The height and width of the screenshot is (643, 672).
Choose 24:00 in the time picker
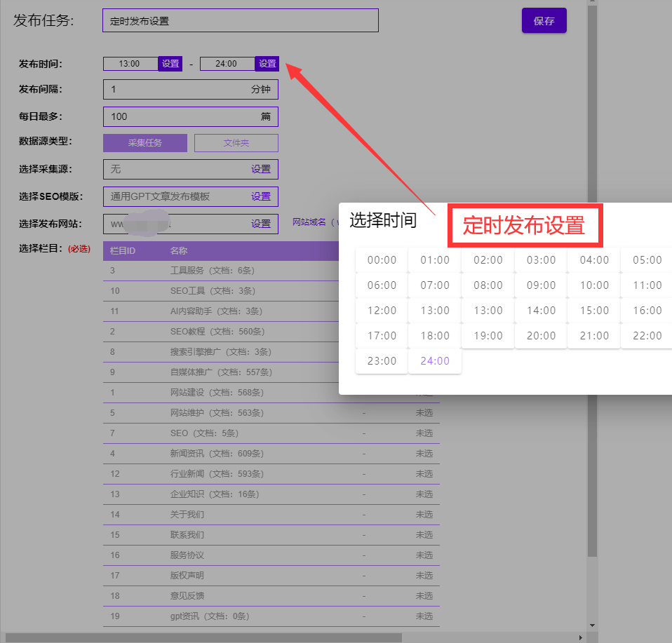(435, 361)
